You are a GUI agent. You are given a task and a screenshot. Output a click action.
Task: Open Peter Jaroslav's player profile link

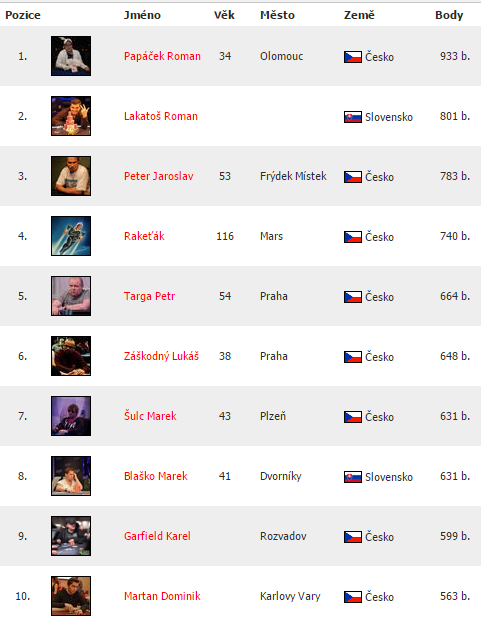pos(158,176)
